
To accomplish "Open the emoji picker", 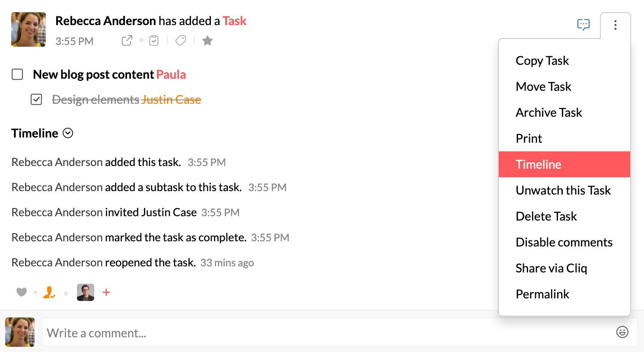I will 622,332.
